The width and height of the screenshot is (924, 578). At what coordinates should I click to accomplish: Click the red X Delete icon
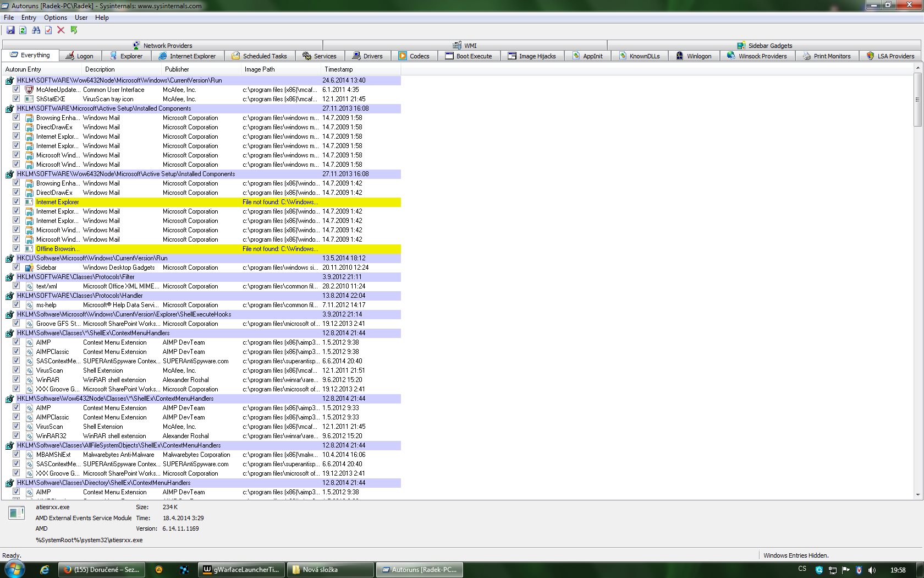pos(61,30)
